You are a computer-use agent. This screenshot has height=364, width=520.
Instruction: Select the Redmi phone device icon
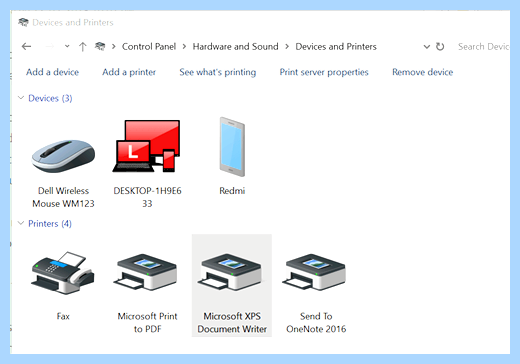(232, 147)
